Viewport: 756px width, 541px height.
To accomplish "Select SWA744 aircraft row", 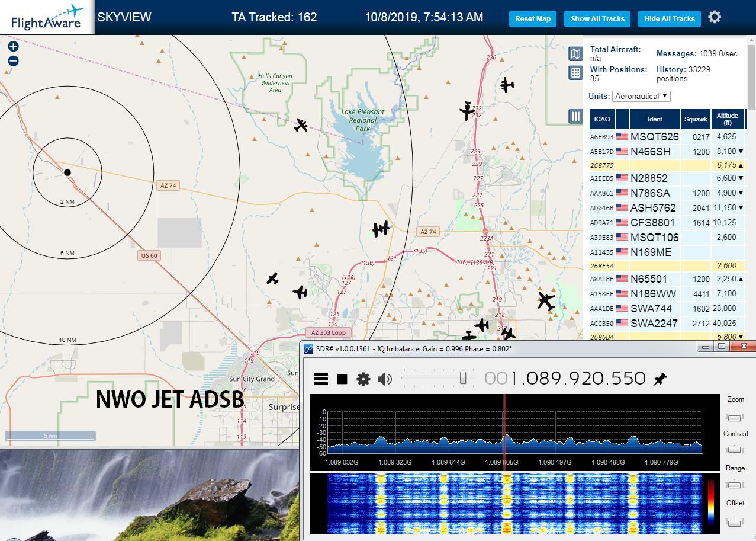I will (667, 309).
